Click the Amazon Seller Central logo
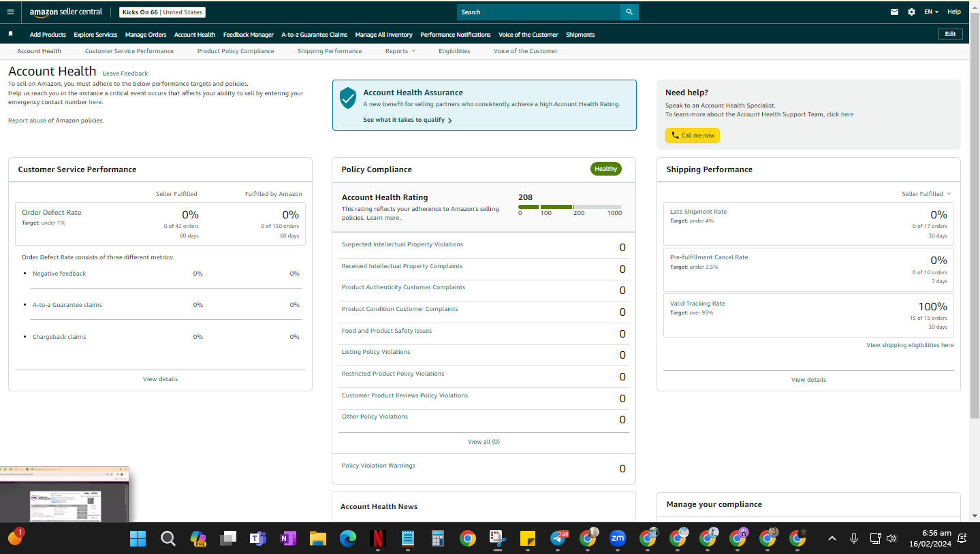This screenshot has width=980, height=554. (x=66, y=12)
